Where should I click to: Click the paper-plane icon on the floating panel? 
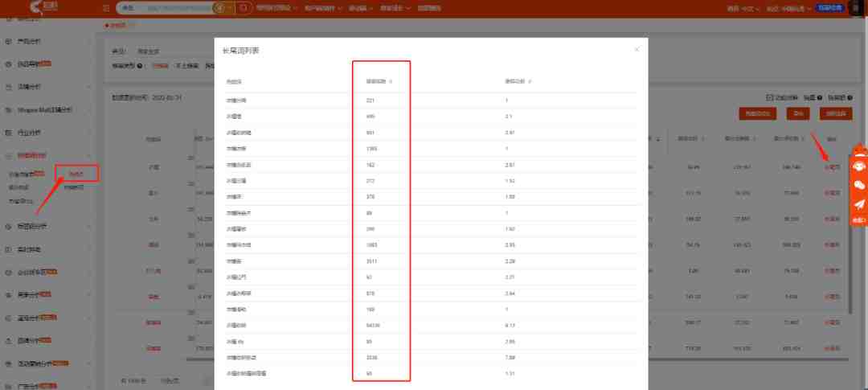tap(859, 204)
